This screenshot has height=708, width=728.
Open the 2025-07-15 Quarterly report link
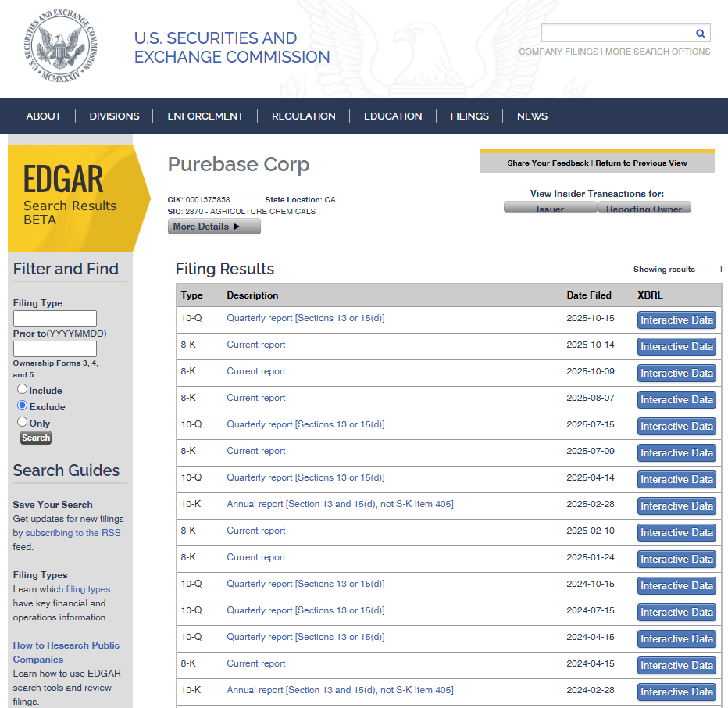305,424
